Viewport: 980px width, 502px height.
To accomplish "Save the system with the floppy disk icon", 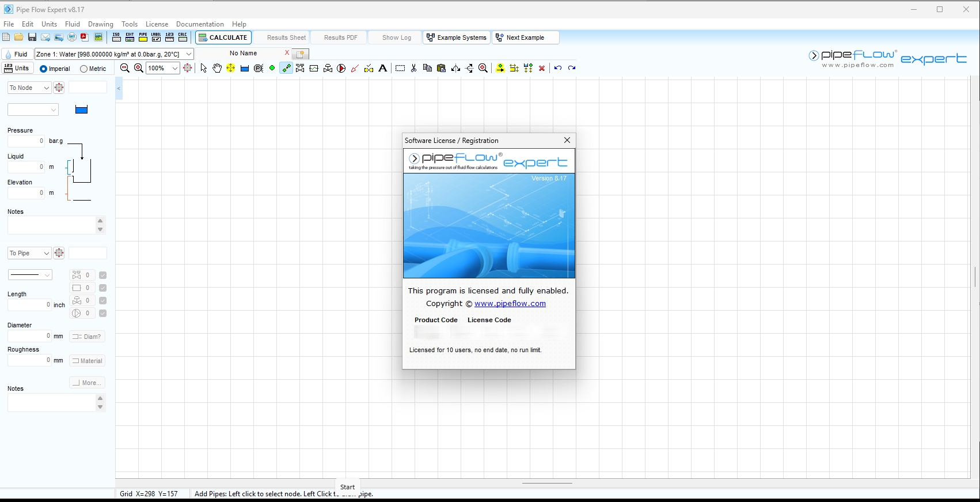I will (x=32, y=37).
